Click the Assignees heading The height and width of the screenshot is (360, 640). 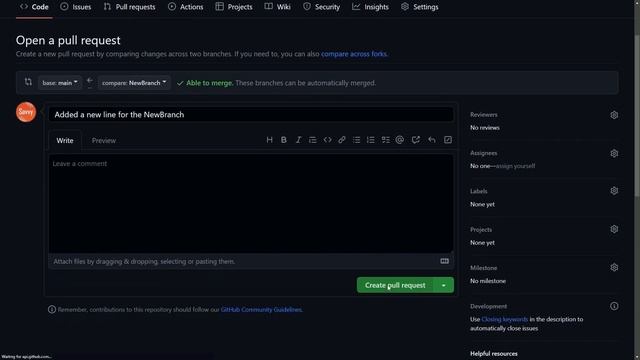pos(483,153)
